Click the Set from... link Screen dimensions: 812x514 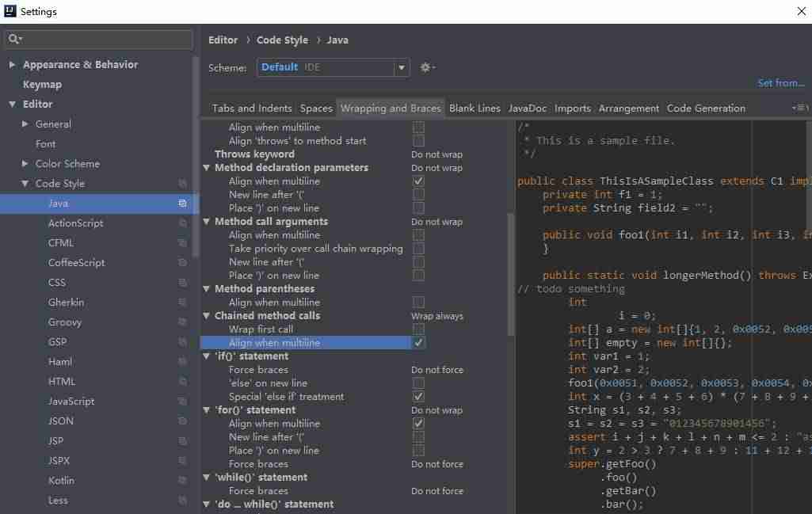click(781, 83)
